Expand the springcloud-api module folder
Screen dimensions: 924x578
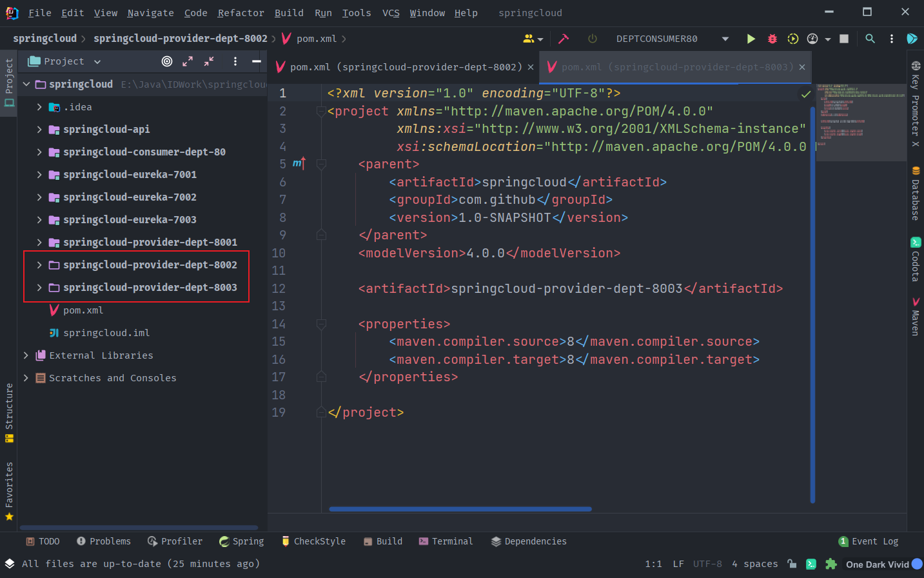pyautogui.click(x=39, y=130)
